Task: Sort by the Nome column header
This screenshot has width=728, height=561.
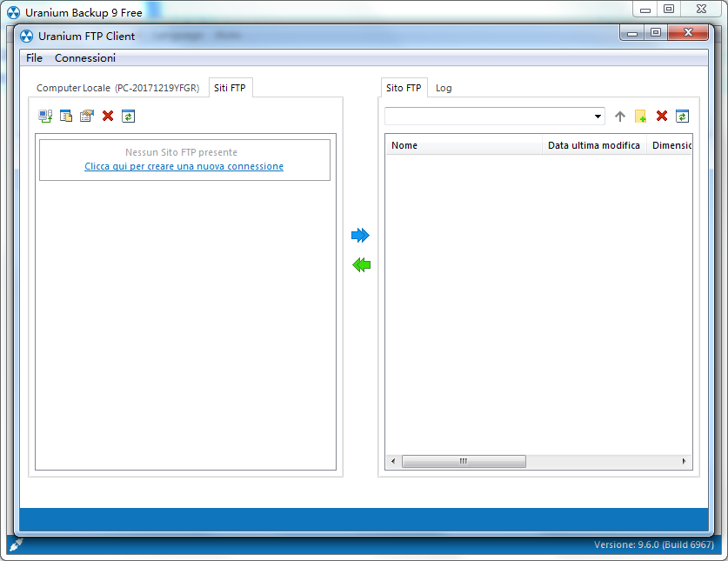Action: [464, 145]
